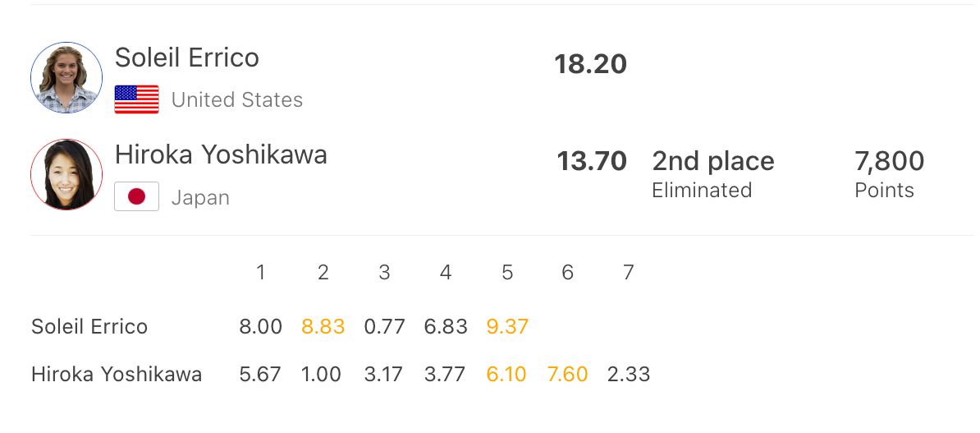
Task: Open Soleil Errico's name heading link
Action: tap(187, 58)
